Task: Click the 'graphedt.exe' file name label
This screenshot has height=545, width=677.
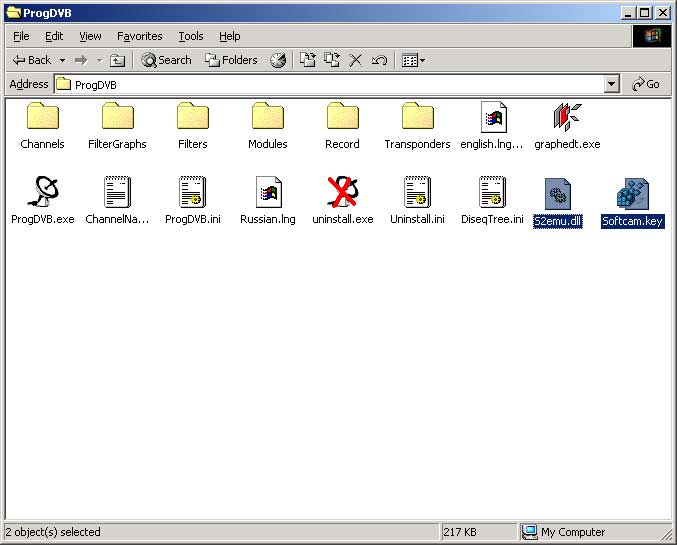Action: click(567, 144)
